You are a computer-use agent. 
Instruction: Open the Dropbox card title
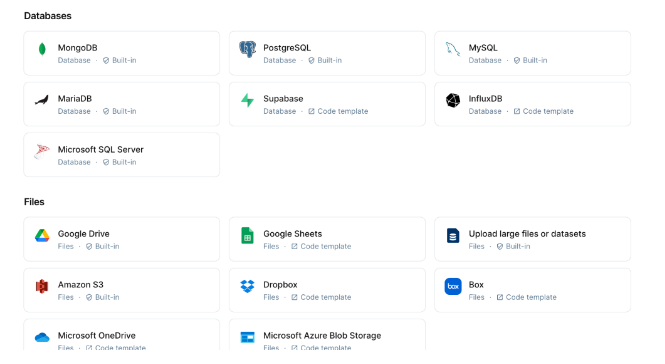280,285
